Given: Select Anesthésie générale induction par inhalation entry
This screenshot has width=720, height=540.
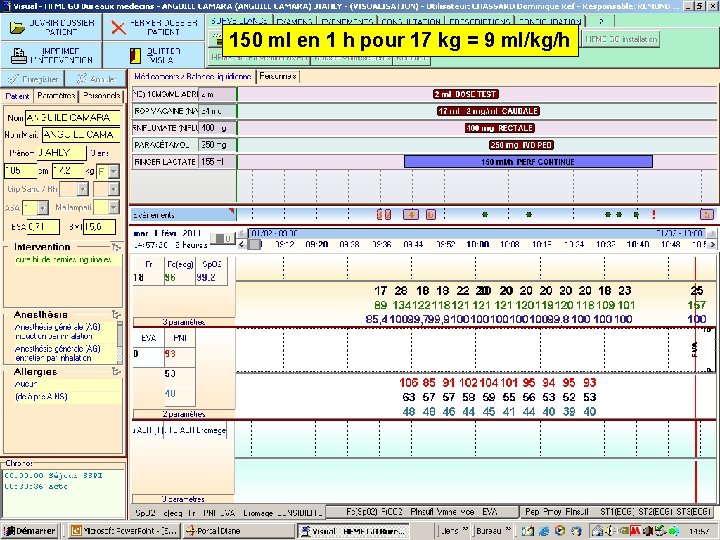Looking at the screenshot, I should click(x=57, y=332).
